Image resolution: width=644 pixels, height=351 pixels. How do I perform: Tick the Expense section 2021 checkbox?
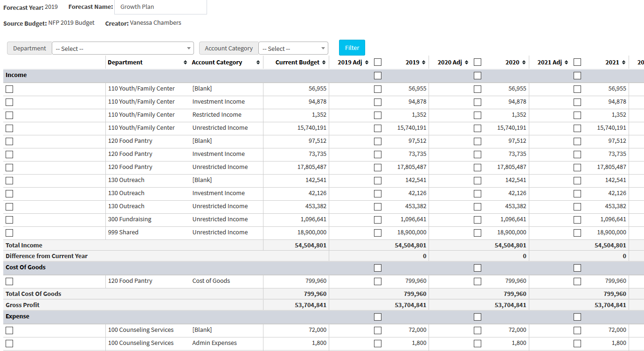(x=577, y=317)
